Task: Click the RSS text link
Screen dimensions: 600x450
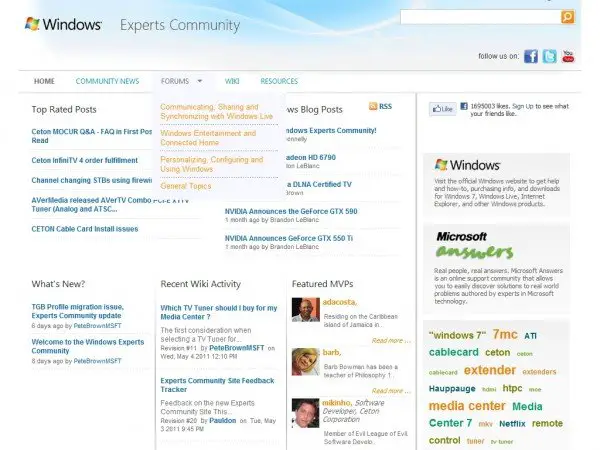Action: [x=385, y=106]
